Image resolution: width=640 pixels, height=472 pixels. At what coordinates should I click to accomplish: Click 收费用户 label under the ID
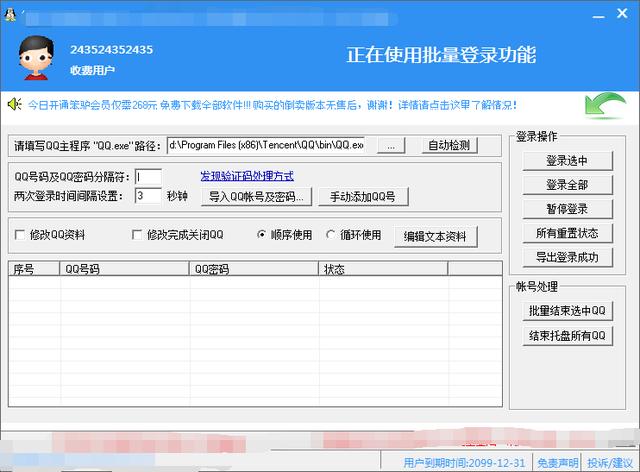[x=92, y=71]
